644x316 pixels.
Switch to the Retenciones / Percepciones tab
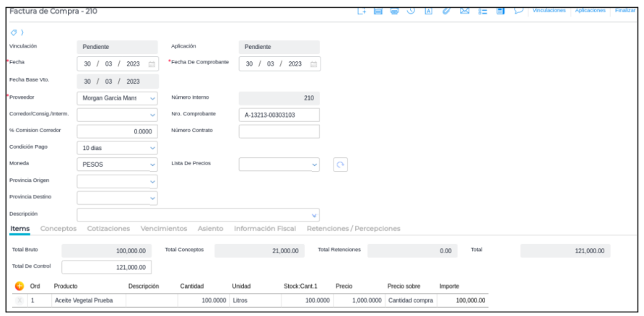[x=353, y=229]
